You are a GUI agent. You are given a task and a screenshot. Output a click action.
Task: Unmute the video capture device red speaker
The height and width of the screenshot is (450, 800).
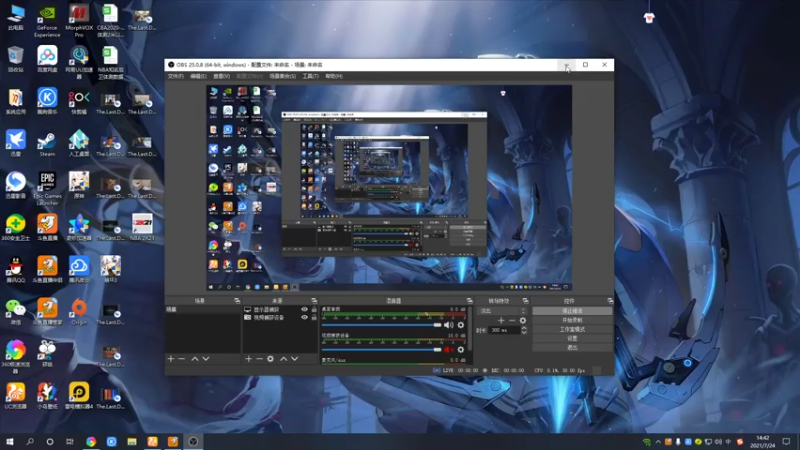(x=448, y=349)
